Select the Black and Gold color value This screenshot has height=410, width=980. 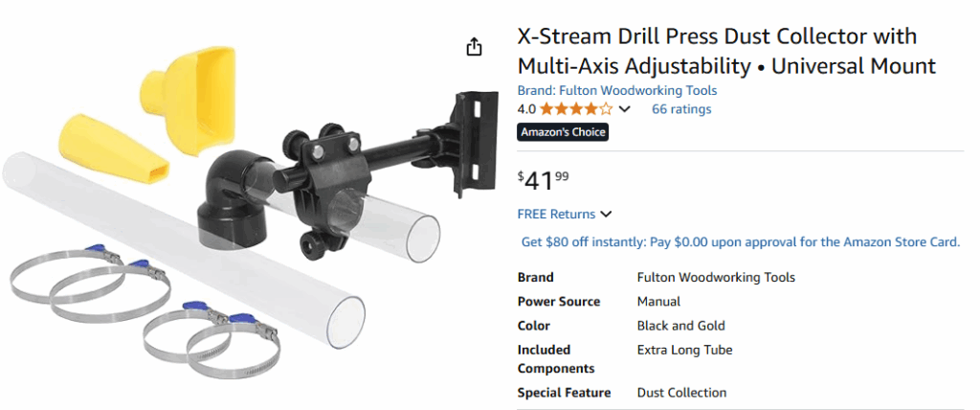pos(680,326)
